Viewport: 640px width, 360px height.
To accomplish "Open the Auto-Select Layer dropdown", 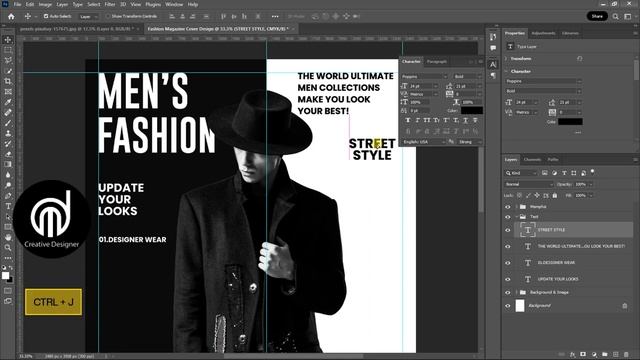I will (89, 17).
